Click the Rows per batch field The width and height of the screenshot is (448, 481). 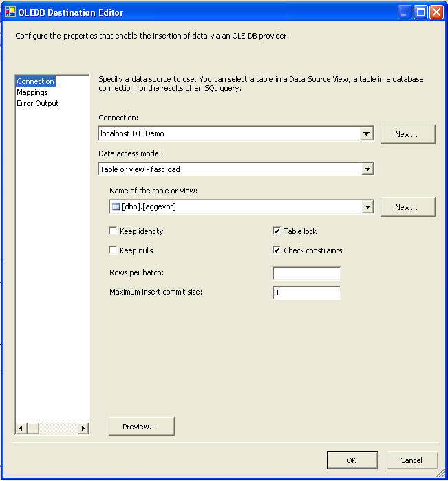click(307, 274)
